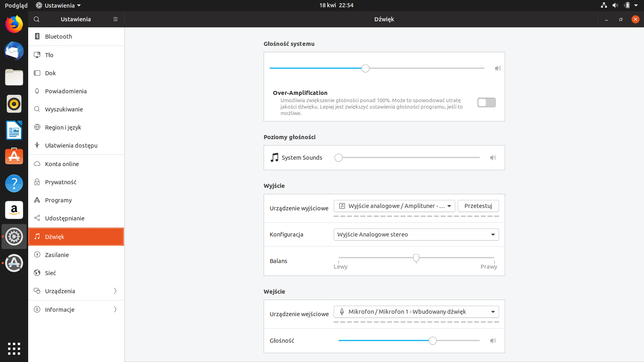644x362 pixels.
Task: Close the settings window
Action: 636,19
